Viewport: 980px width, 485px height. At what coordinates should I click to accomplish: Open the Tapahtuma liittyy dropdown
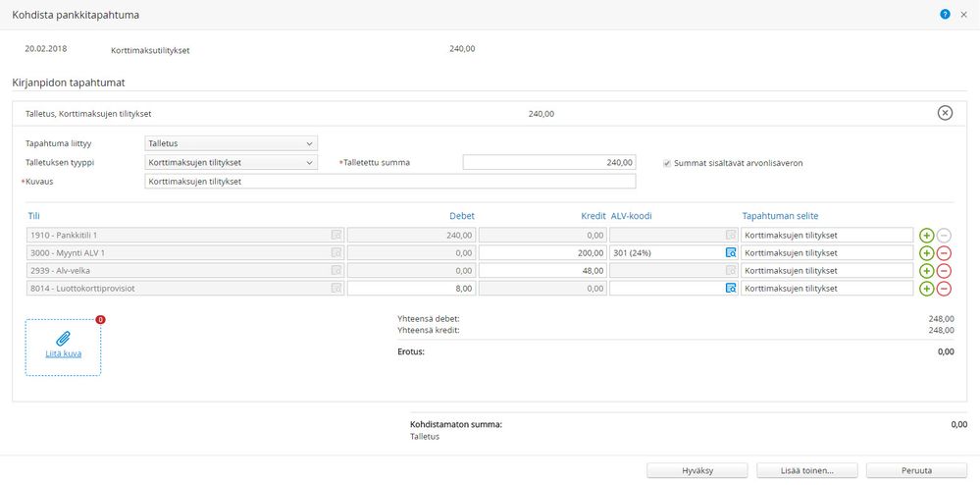click(x=231, y=143)
